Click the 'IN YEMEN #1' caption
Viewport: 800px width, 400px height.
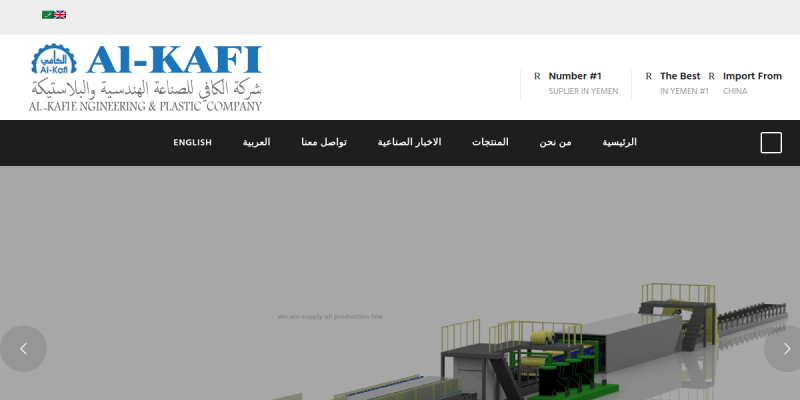[684, 91]
